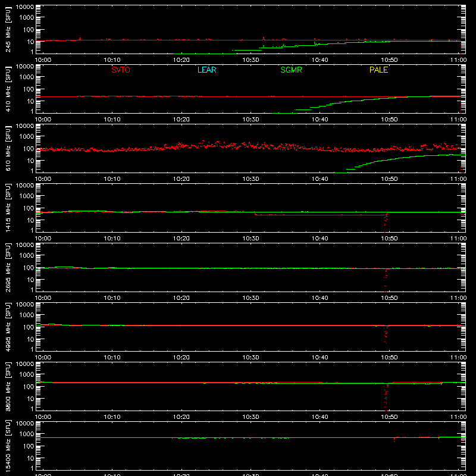Click the 10000 tick label on 8800 MHz axis
The width and height of the screenshot is (476, 476).
pyautogui.click(x=25, y=364)
